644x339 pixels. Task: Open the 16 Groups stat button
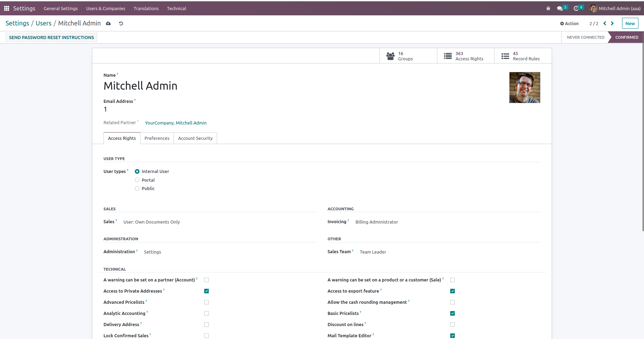(x=408, y=56)
